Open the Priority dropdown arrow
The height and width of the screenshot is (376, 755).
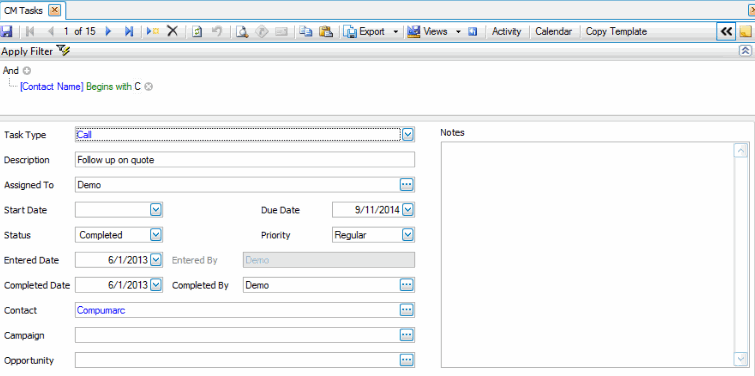408,235
